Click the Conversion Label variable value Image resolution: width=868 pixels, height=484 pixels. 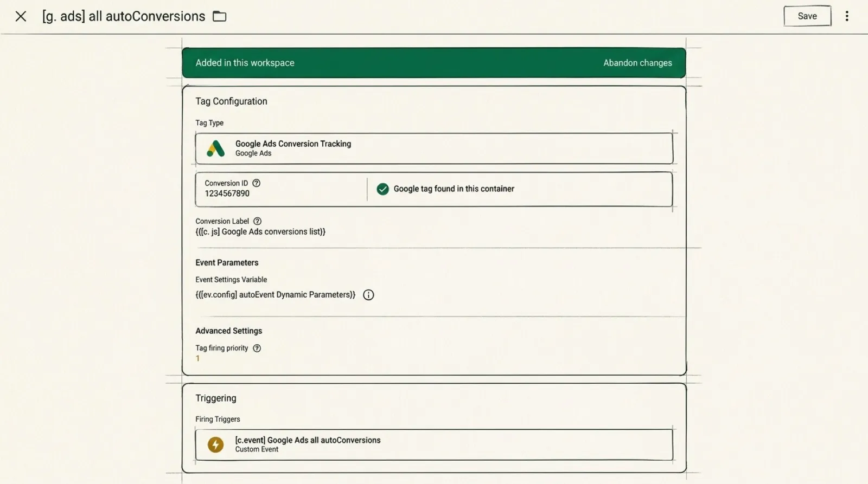pos(260,232)
